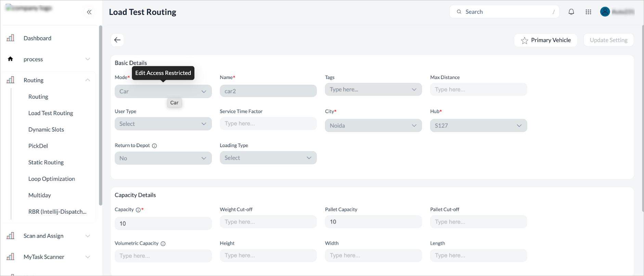Click the Routing chart icon in sidebar
Viewport: 644px width, 276px height.
(x=11, y=80)
